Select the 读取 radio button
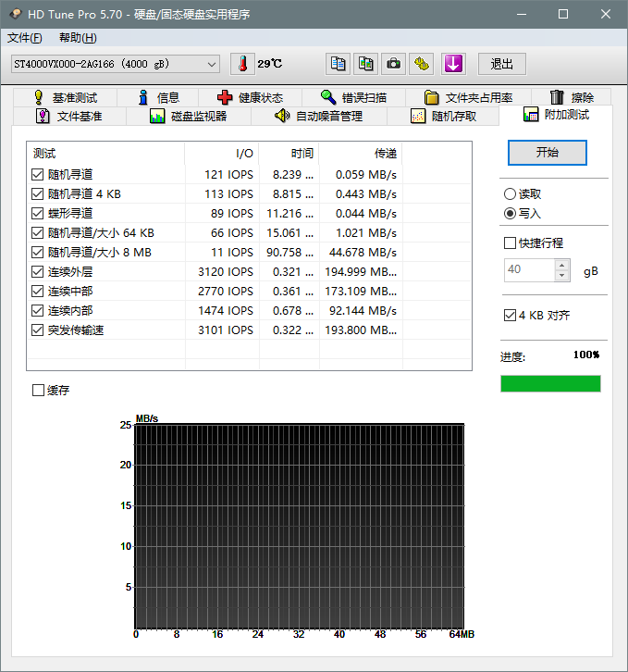 click(x=510, y=194)
